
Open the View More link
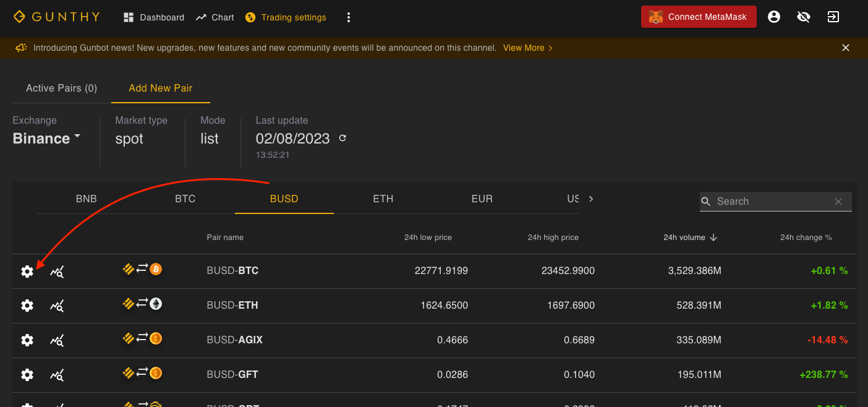coord(528,48)
